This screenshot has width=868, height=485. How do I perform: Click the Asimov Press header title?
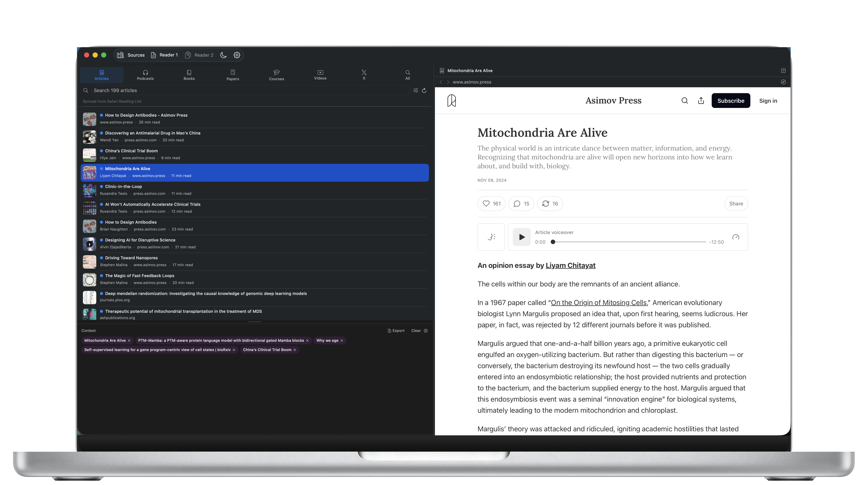(x=613, y=101)
